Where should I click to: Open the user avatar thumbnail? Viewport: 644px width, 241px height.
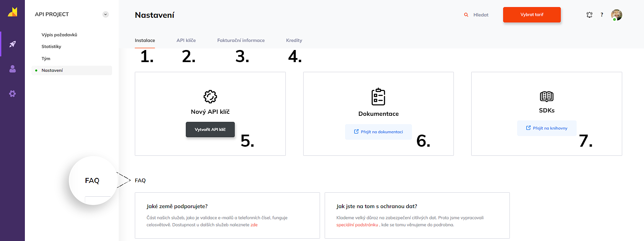616,15
